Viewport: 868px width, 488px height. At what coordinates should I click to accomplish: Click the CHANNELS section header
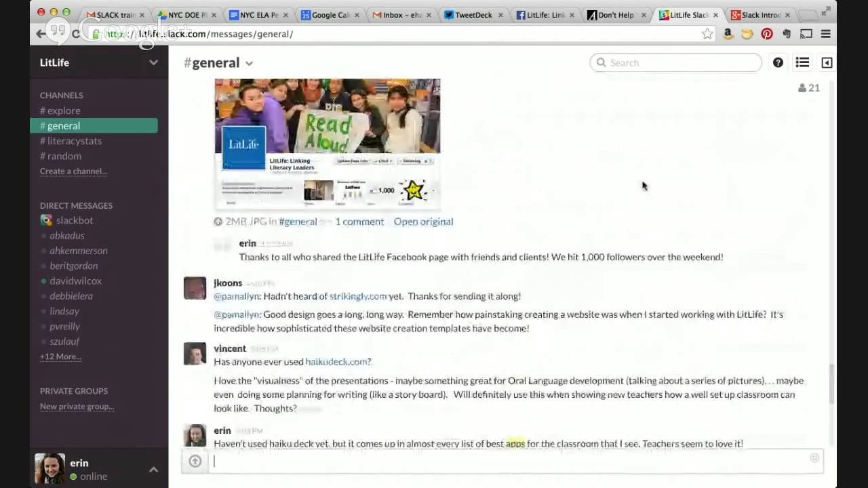click(61, 96)
